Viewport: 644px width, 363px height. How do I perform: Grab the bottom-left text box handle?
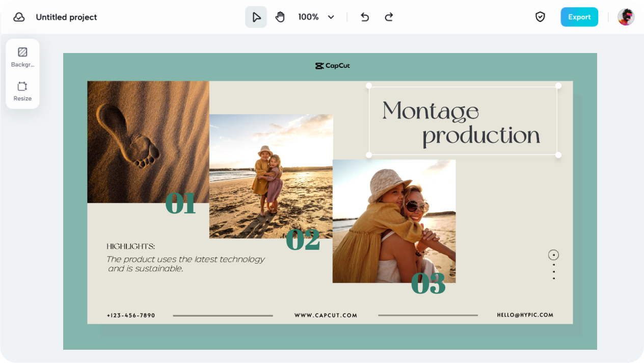(x=369, y=154)
